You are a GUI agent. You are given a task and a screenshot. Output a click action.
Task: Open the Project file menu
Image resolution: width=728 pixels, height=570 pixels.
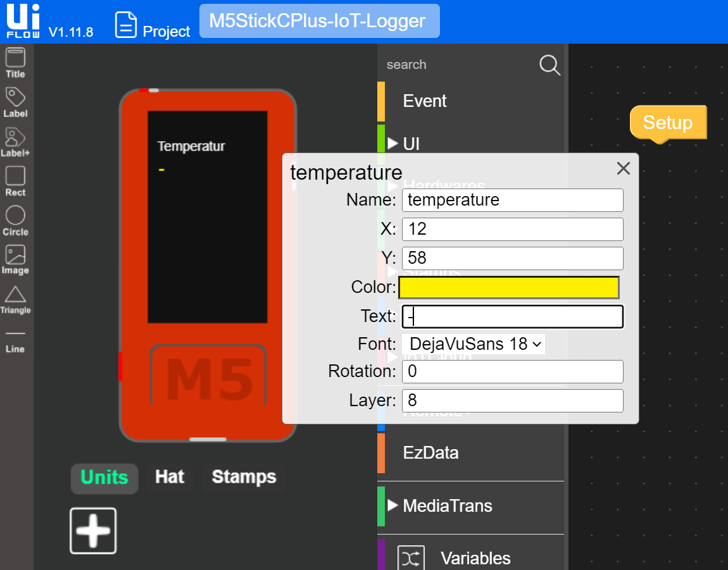coord(153,25)
